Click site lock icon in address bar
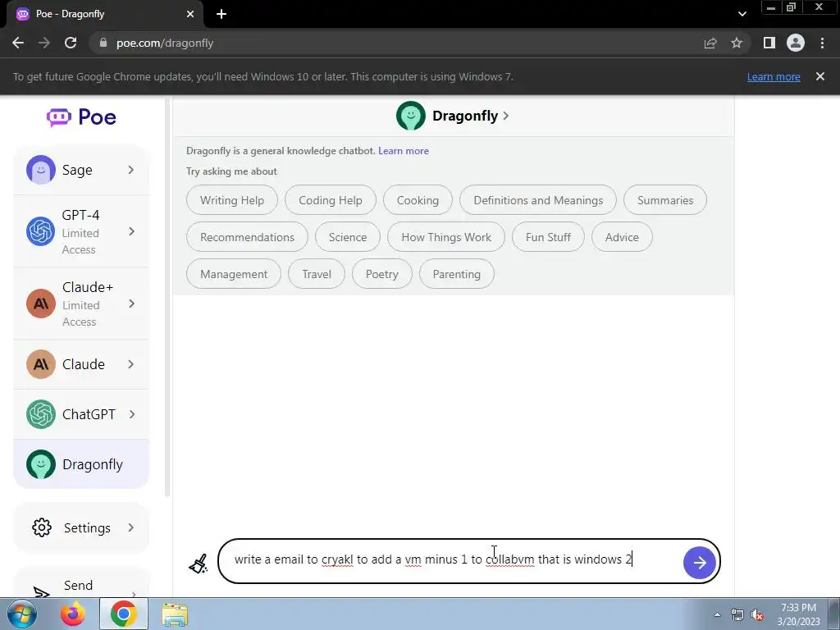 [103, 43]
